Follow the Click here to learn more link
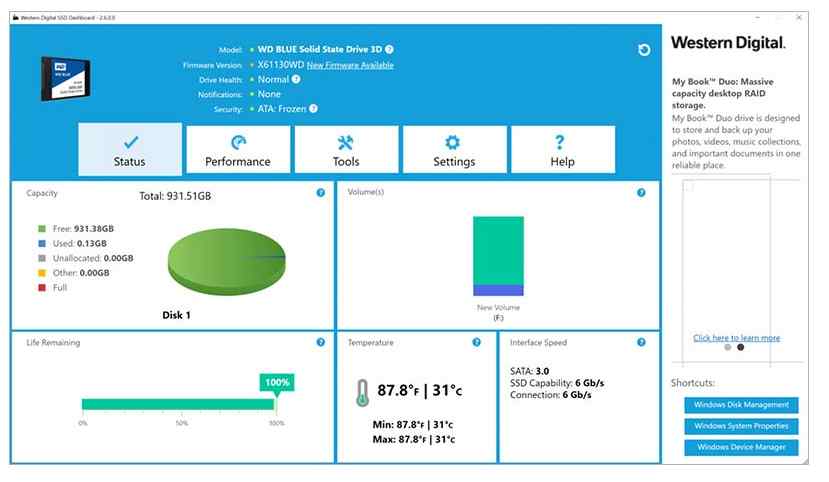This screenshot has width=829, height=482. coord(736,338)
